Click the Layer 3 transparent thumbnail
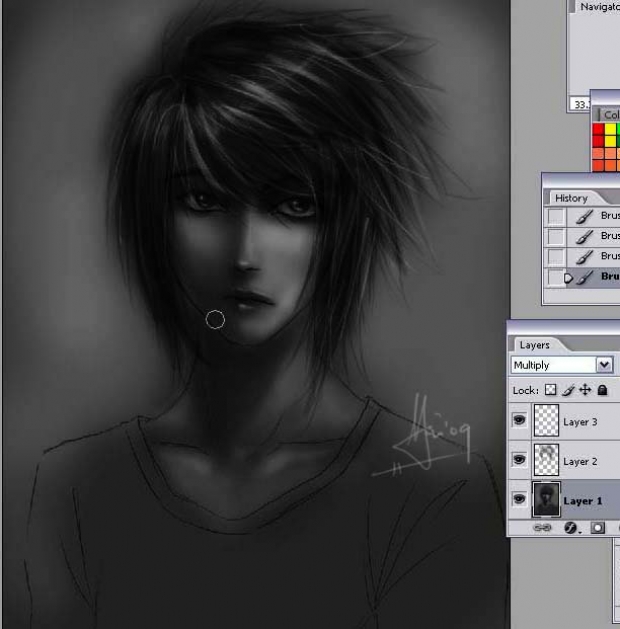This screenshot has width=620, height=629. [546, 420]
